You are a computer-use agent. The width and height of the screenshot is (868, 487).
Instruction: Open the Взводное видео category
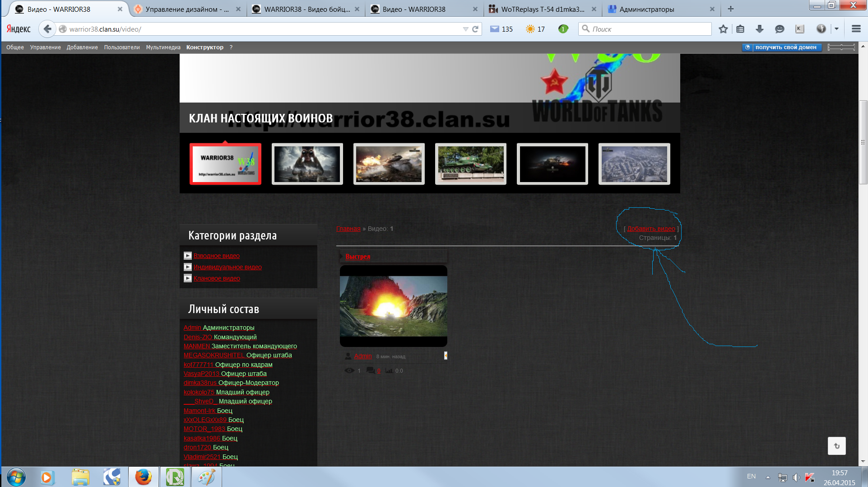pyautogui.click(x=217, y=256)
